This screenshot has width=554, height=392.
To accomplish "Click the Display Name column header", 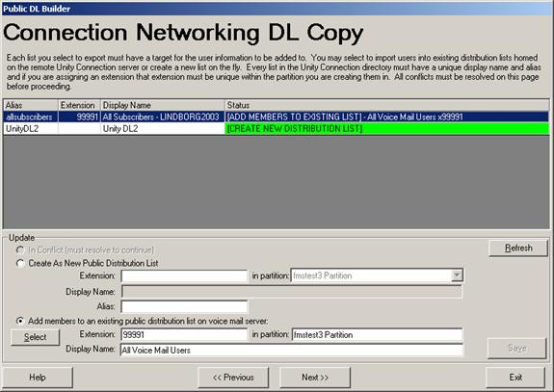I will [163, 105].
